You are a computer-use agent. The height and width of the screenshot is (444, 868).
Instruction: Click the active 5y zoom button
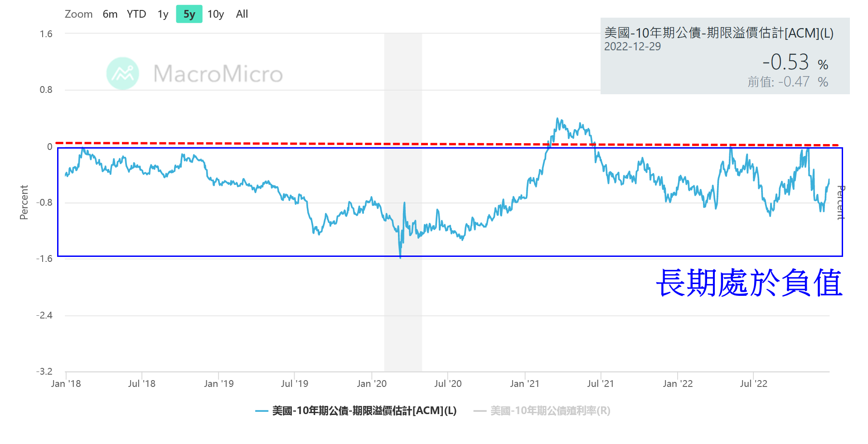(189, 14)
